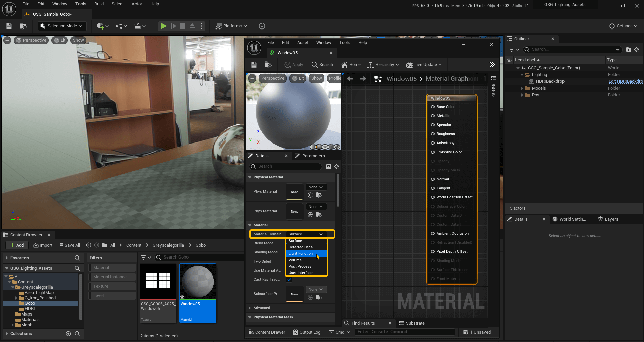Open the cinematics clapboard dropdown icon

pyautogui.click(x=140, y=26)
